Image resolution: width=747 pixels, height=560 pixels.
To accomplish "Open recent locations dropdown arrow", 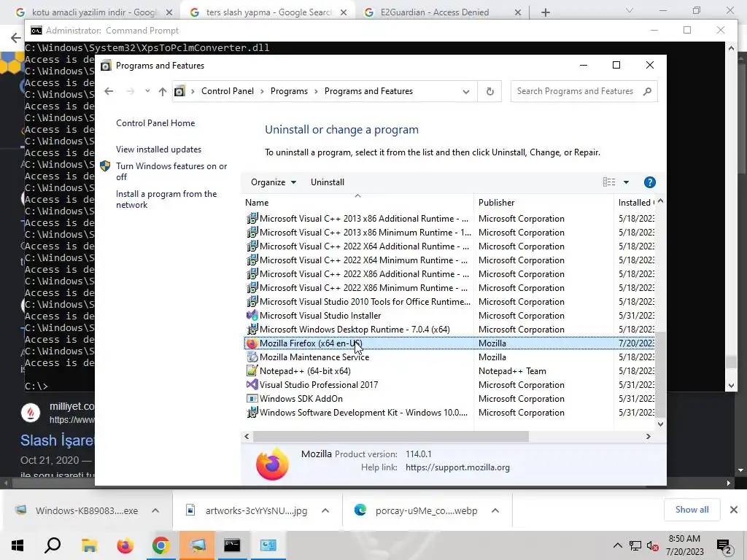I will [147, 91].
